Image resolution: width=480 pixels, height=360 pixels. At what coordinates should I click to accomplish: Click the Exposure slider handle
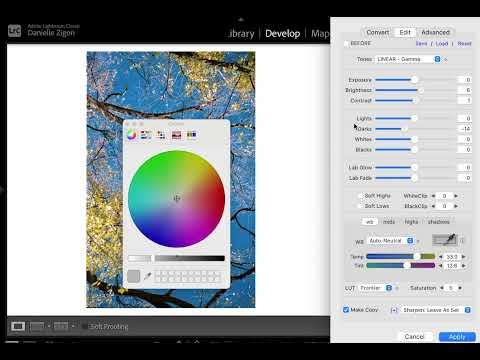tap(414, 80)
